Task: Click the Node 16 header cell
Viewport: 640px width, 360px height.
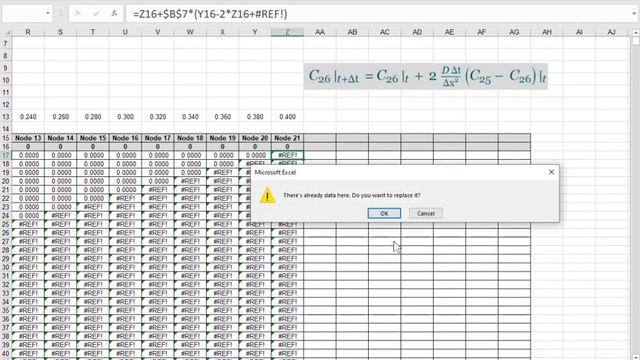Action: pos(125,138)
